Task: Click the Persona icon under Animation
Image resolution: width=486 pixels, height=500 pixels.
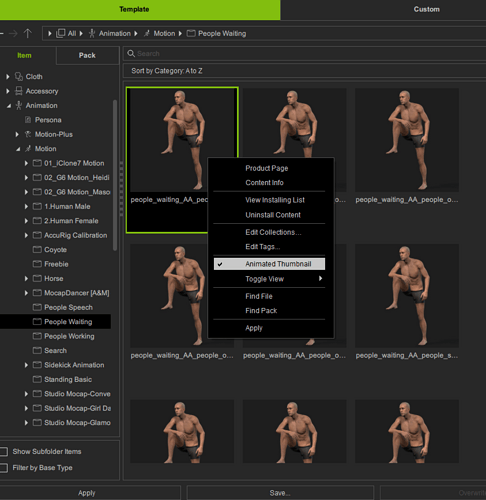Action: 28,120
